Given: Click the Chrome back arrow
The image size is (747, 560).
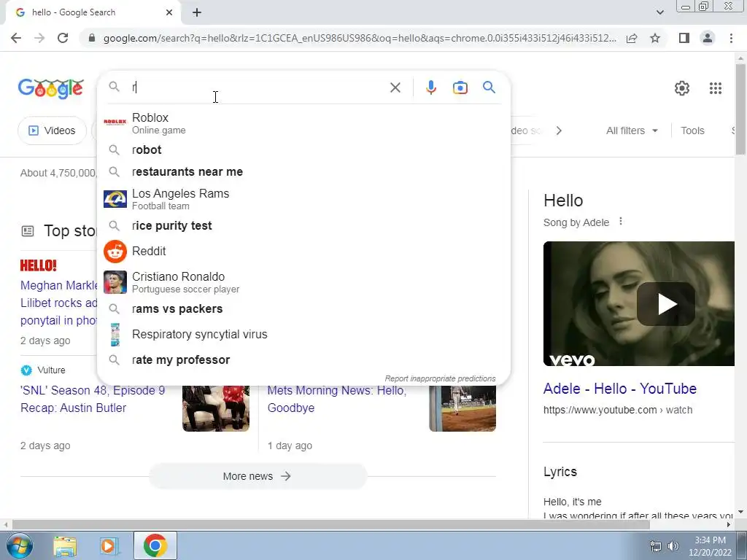Looking at the screenshot, I should tap(16, 38).
